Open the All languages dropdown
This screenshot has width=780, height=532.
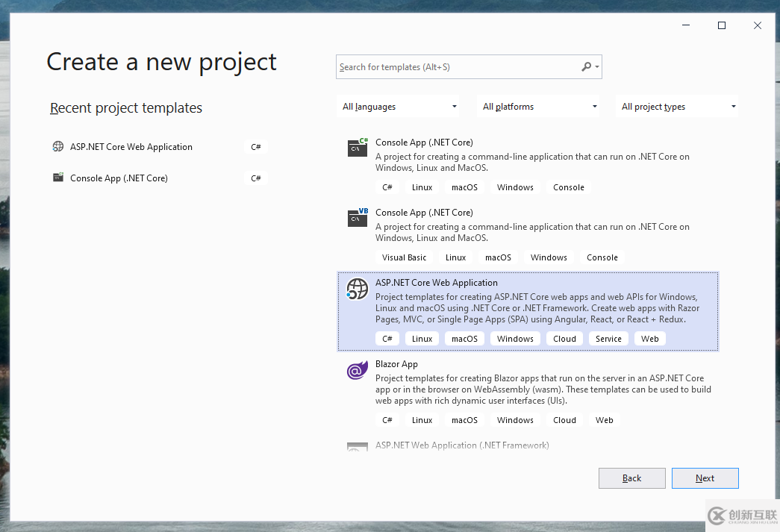[x=397, y=107]
